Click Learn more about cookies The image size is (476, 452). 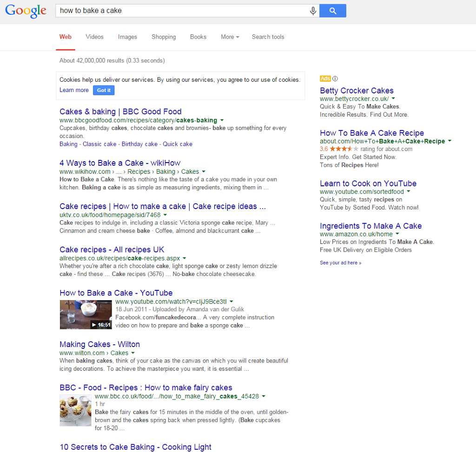click(74, 90)
